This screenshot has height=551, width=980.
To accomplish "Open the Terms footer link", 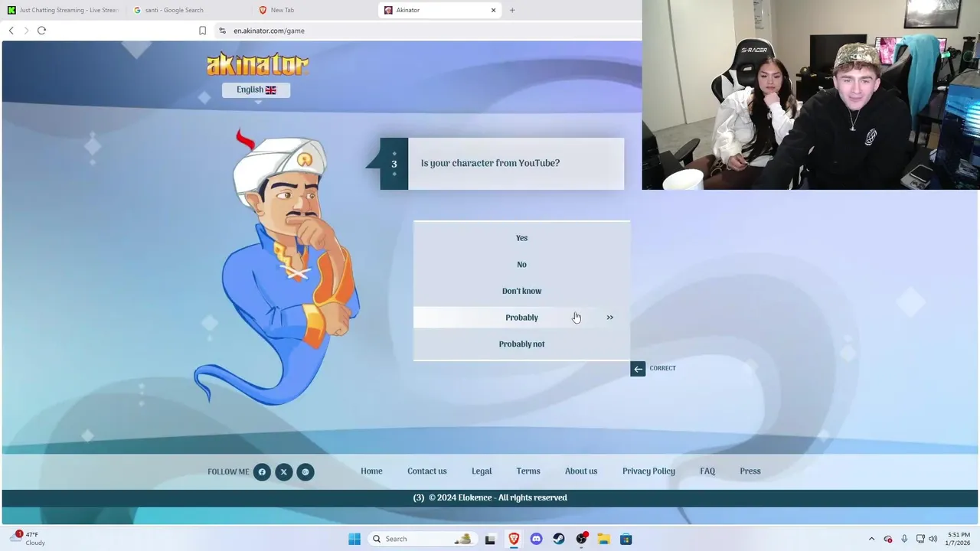I will pyautogui.click(x=528, y=471).
